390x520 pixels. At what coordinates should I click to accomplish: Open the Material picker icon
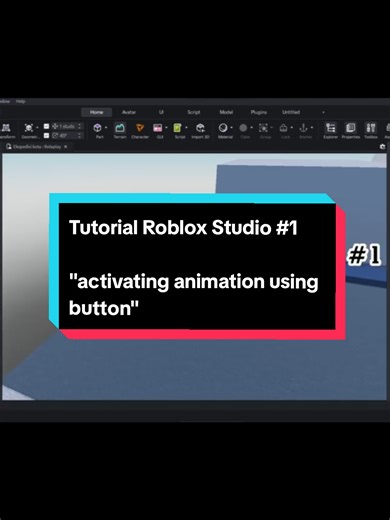coord(223,128)
